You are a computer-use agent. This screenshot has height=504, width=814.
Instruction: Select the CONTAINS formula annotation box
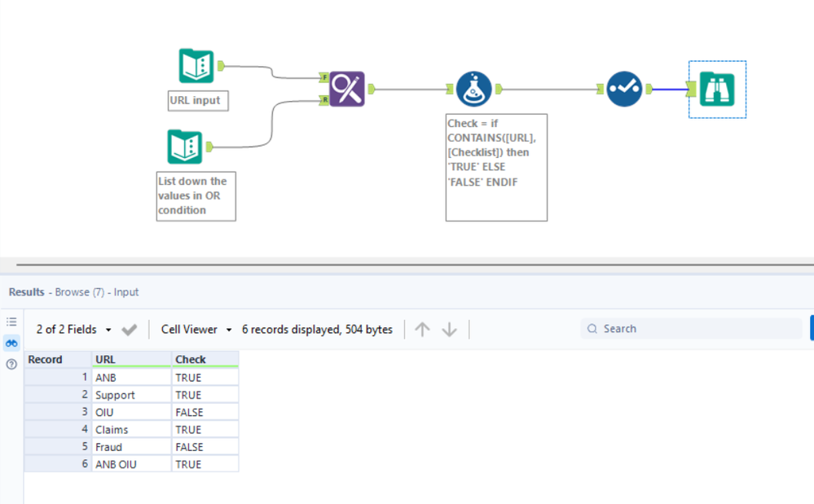[496, 168]
